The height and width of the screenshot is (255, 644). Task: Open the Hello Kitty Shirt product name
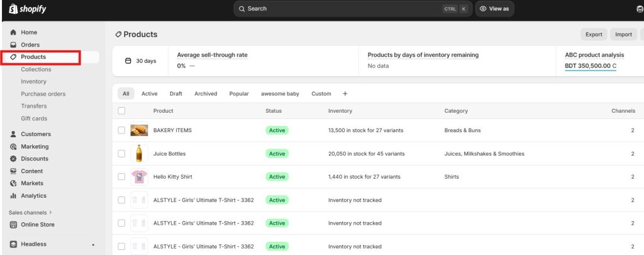(x=172, y=177)
